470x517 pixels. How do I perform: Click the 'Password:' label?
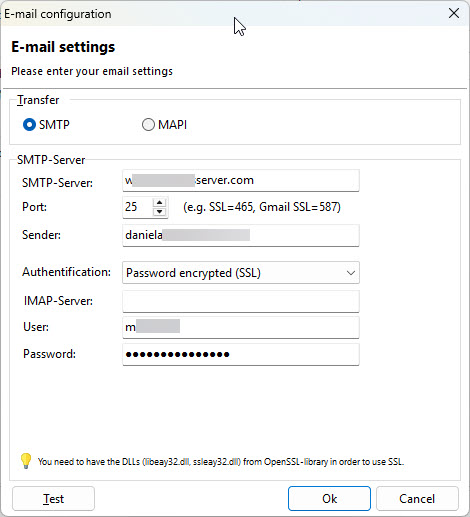click(x=49, y=354)
